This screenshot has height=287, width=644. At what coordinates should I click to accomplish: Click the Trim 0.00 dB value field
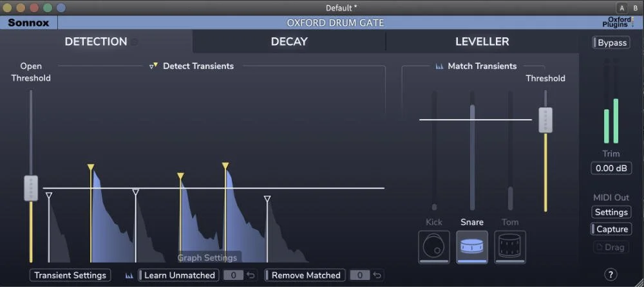[x=611, y=169]
